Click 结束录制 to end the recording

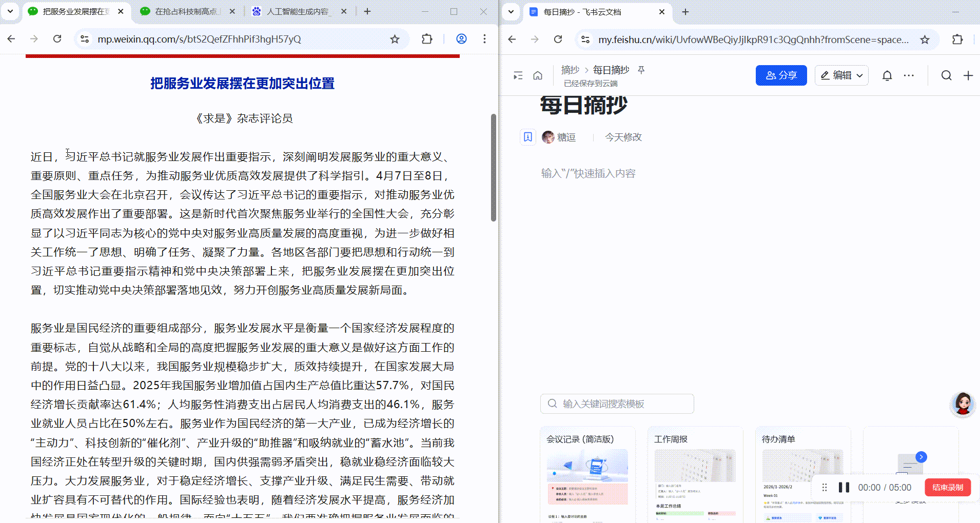click(947, 487)
